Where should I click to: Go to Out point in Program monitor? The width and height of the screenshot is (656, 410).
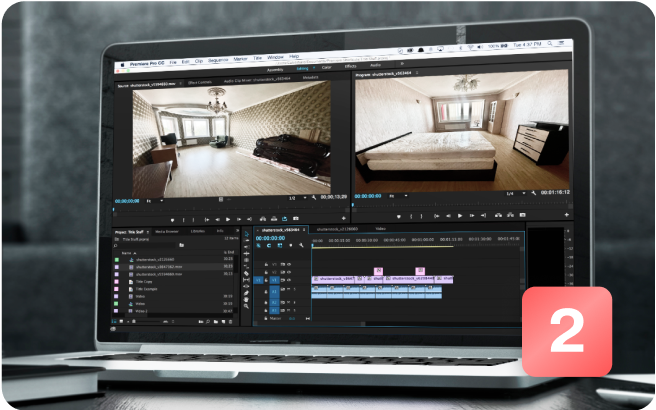(x=483, y=215)
